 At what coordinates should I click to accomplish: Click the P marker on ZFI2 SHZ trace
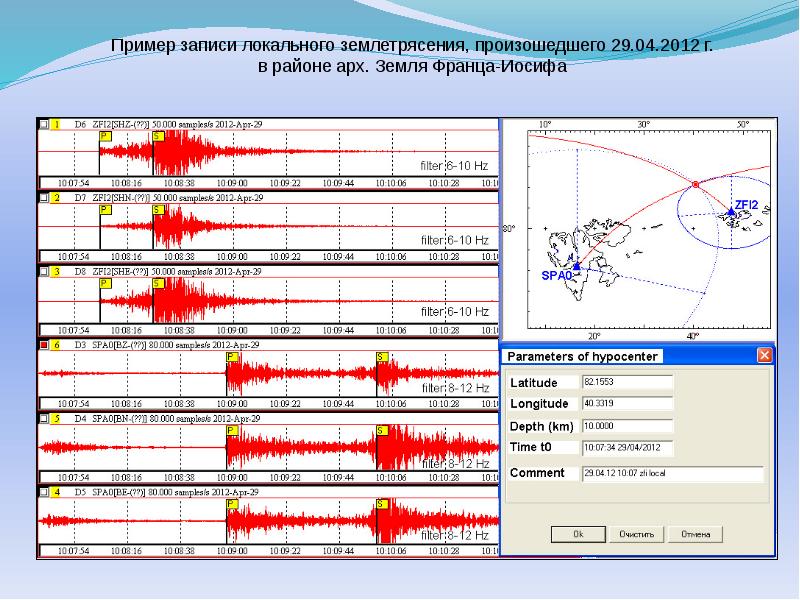[106, 136]
